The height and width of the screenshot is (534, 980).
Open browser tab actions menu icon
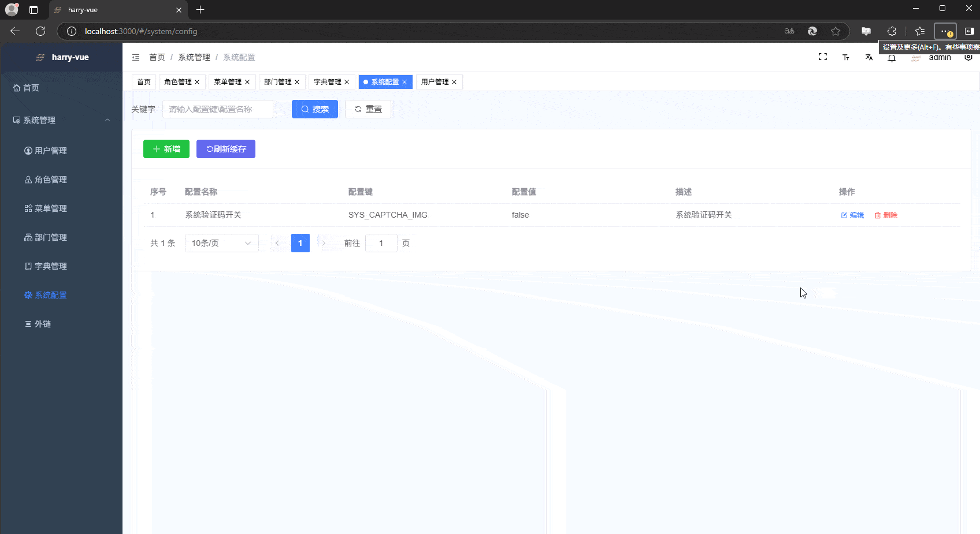(34, 10)
